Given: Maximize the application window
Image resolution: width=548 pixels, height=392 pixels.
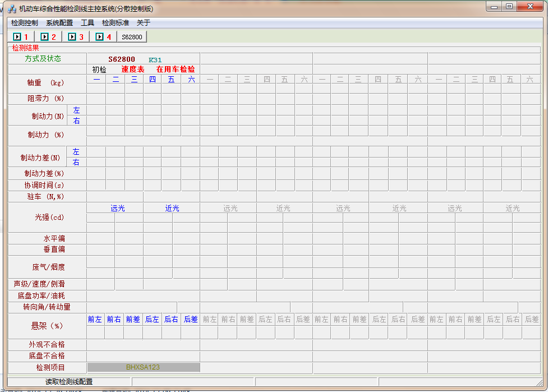Looking at the screenshot, I should tap(509, 7).
